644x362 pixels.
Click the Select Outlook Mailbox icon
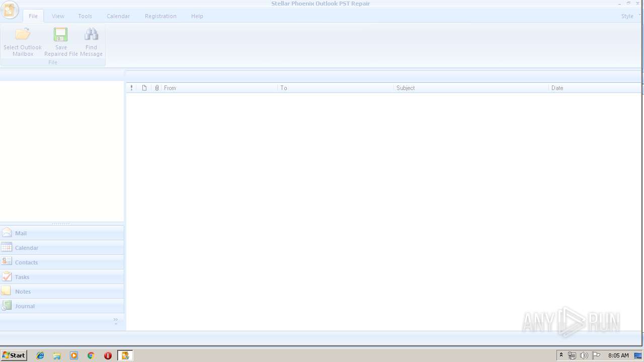23,42
